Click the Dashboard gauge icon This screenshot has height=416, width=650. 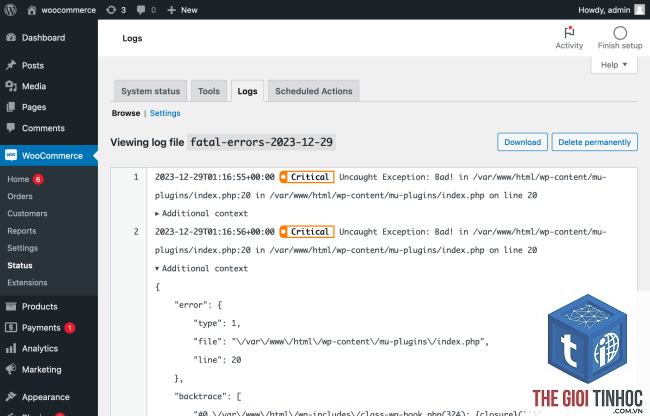[x=11, y=38]
